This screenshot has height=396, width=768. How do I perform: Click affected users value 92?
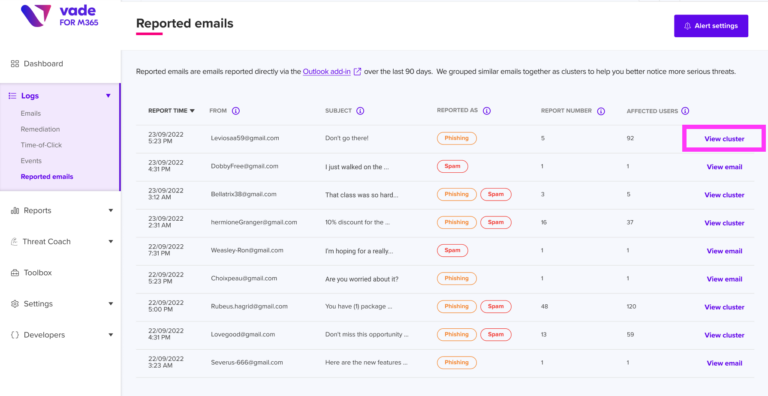click(630, 138)
